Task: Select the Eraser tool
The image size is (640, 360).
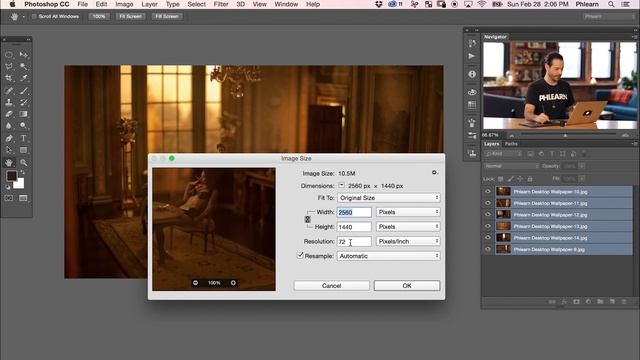Action: point(9,114)
